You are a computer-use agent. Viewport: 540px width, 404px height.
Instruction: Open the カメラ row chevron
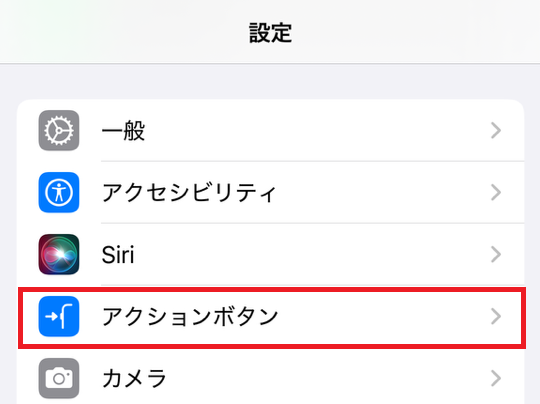pyautogui.click(x=496, y=379)
